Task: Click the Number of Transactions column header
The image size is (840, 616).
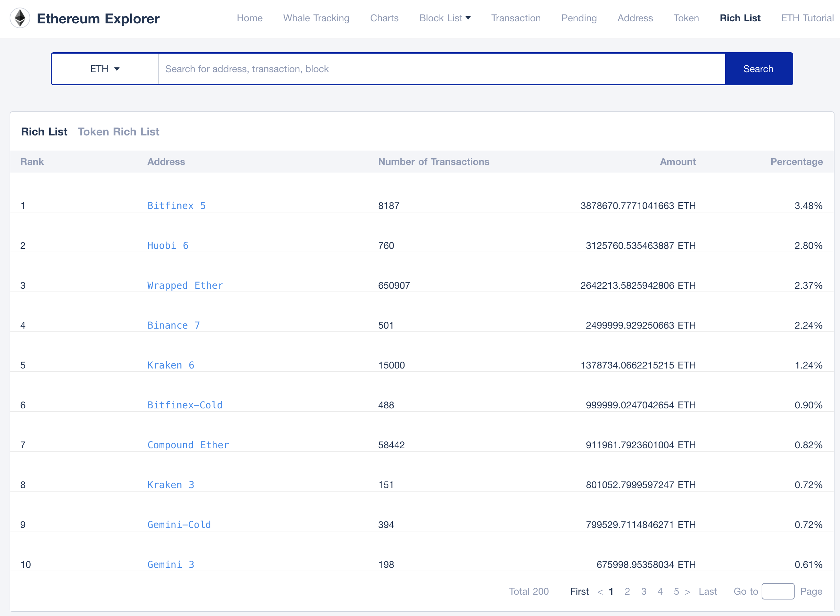Action: pos(434,162)
